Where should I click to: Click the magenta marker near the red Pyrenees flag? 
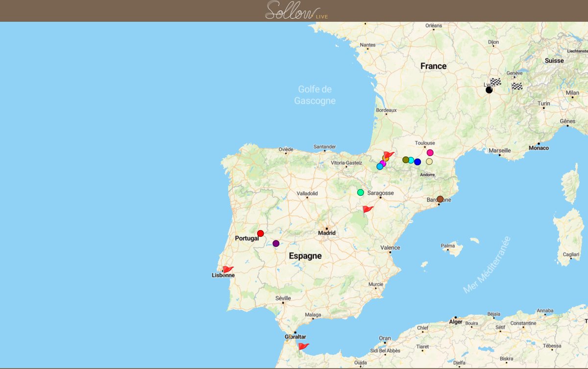pyautogui.click(x=383, y=163)
